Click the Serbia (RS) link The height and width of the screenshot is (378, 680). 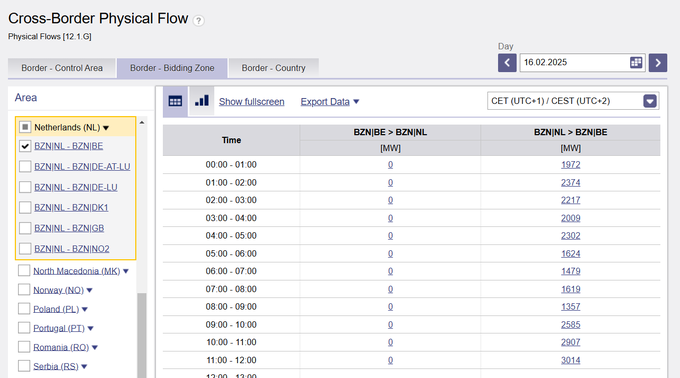[56, 366]
